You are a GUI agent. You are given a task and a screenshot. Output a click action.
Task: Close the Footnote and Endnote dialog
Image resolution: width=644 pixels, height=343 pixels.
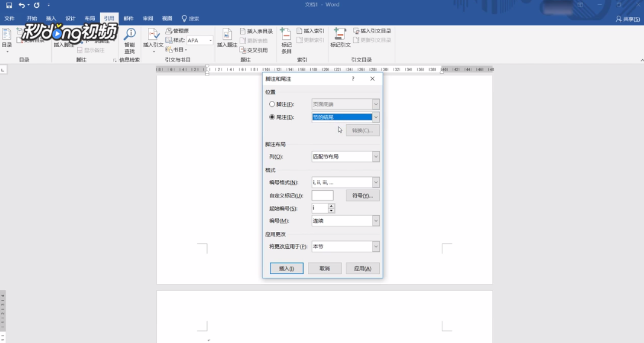click(x=372, y=79)
